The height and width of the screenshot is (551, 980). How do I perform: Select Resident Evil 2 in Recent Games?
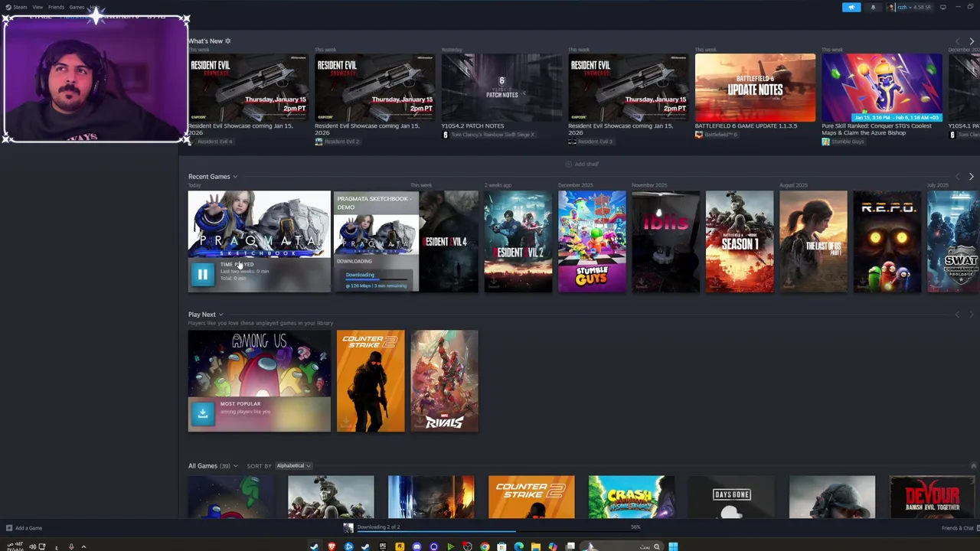(518, 242)
